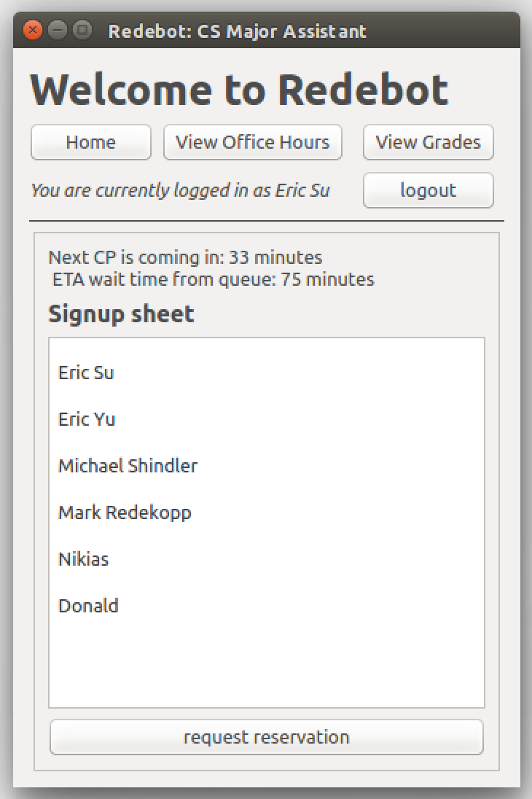
Task: Click the Home button
Action: (x=90, y=142)
